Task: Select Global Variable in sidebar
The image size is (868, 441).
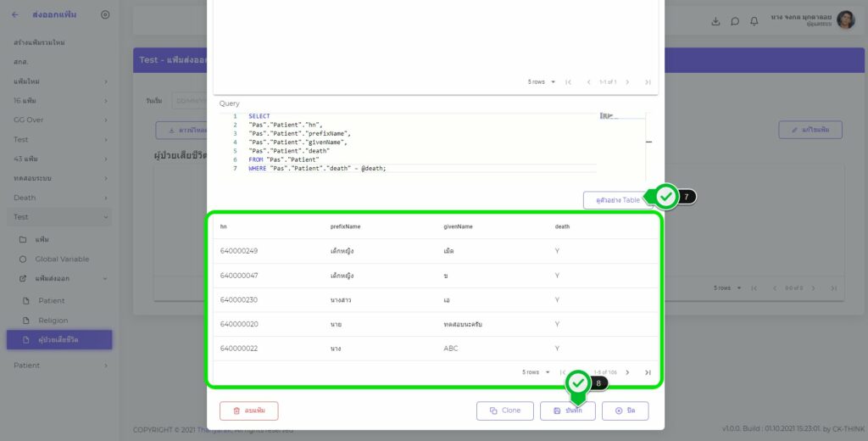Action: [62, 259]
